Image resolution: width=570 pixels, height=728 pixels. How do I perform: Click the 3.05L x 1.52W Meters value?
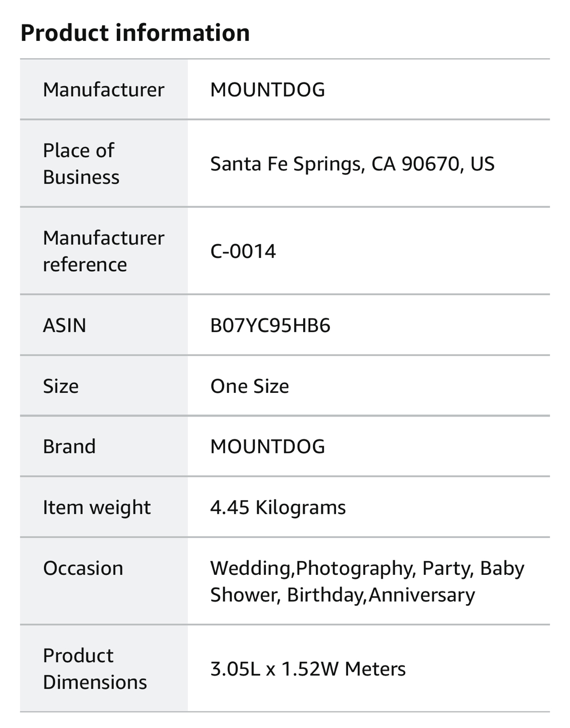(308, 668)
